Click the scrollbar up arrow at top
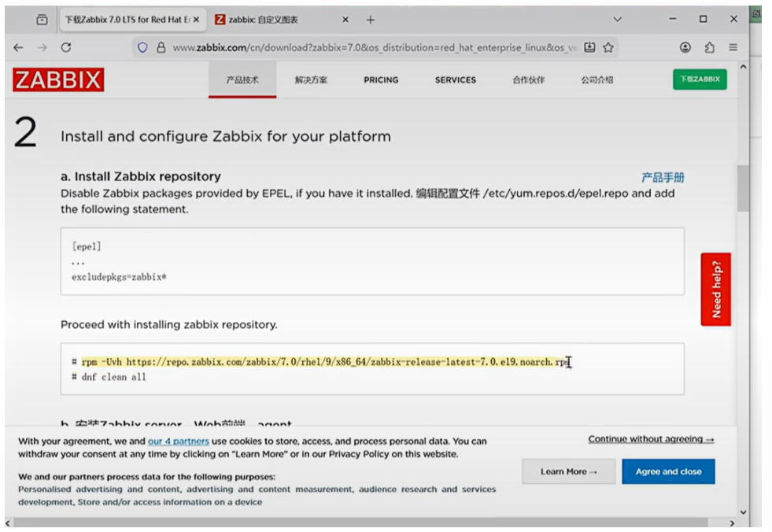This screenshot has width=772, height=532. click(743, 66)
